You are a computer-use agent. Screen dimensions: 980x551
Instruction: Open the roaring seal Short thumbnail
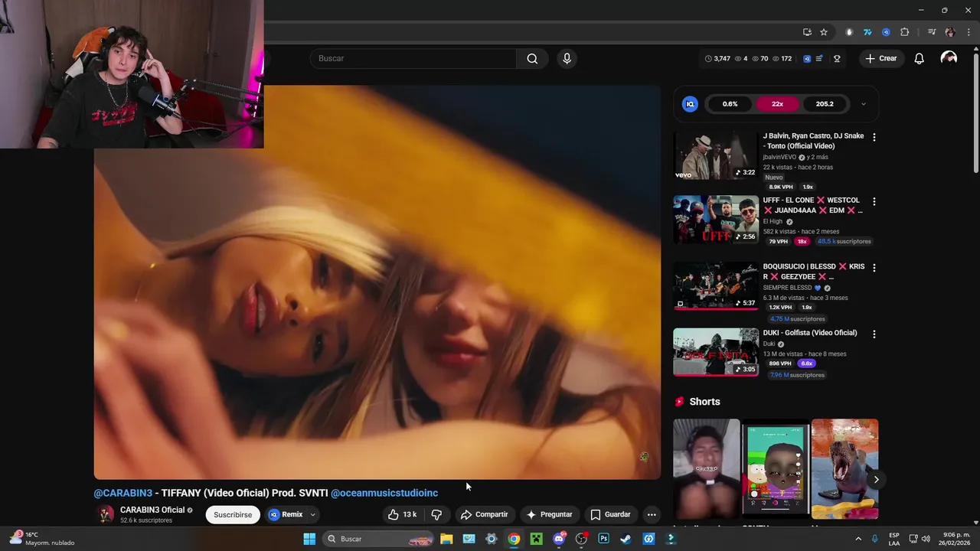point(844,469)
